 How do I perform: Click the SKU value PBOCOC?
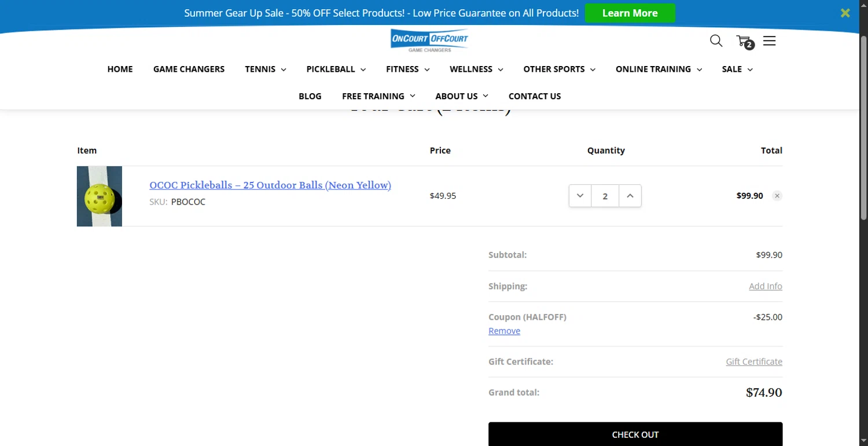pyautogui.click(x=188, y=202)
